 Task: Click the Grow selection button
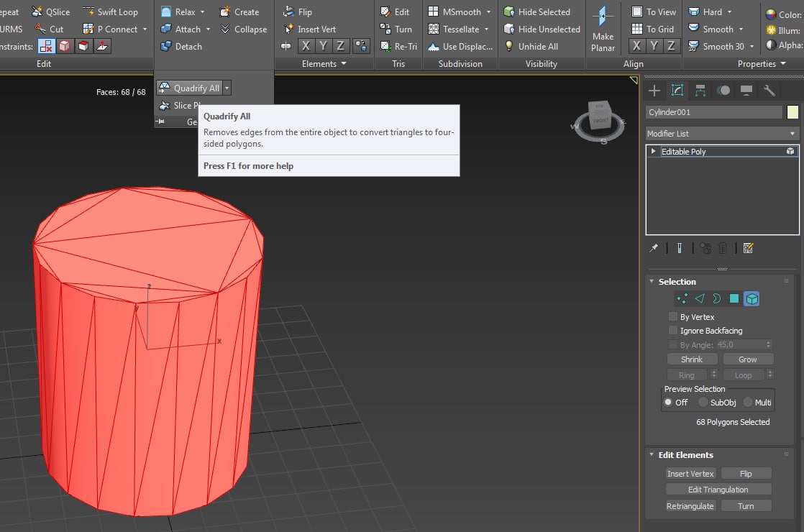click(x=748, y=359)
